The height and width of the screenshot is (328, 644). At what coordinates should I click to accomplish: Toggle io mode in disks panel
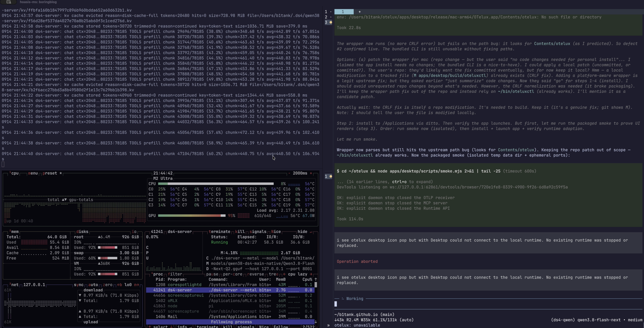tap(134, 232)
